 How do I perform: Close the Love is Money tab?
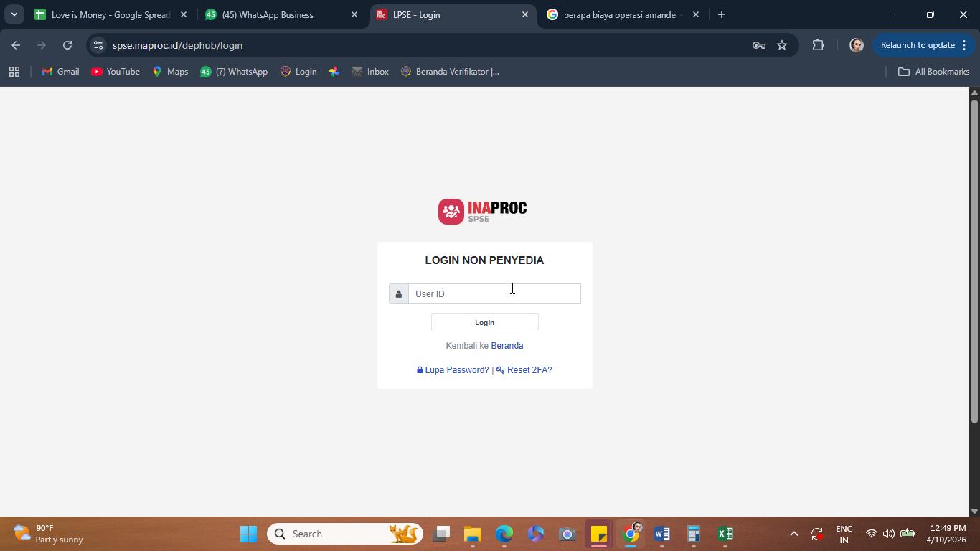tap(184, 14)
